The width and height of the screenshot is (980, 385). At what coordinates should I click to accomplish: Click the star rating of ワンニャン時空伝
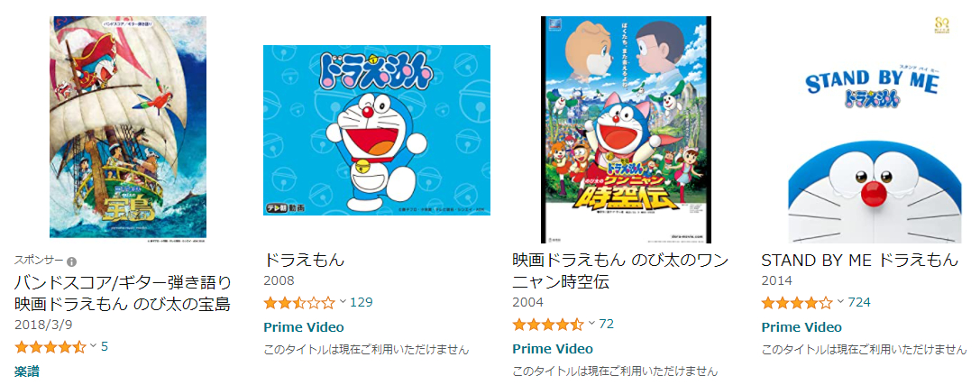[x=548, y=325]
